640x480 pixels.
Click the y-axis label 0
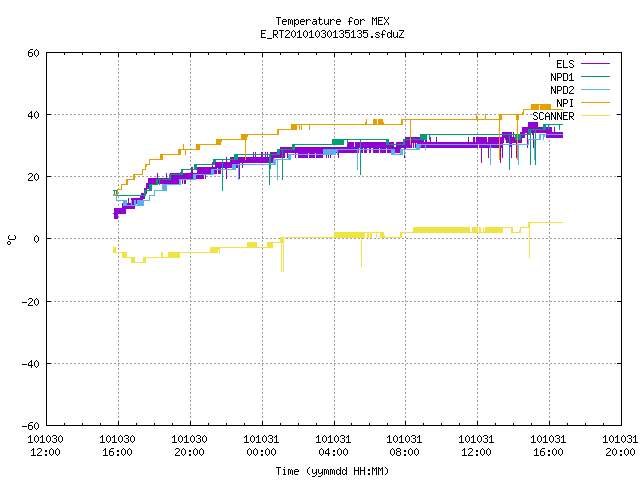coord(36,239)
